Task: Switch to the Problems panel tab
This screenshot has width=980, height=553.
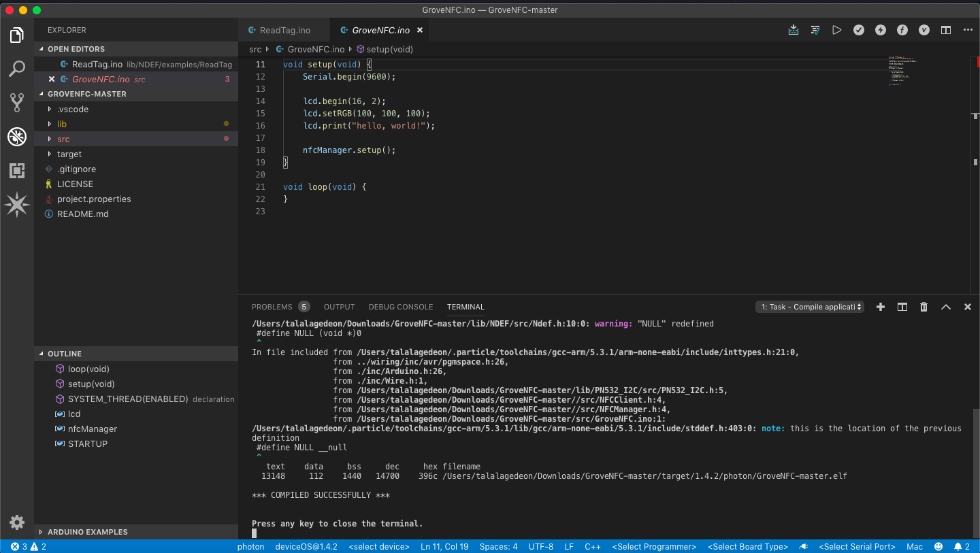Action: click(272, 307)
